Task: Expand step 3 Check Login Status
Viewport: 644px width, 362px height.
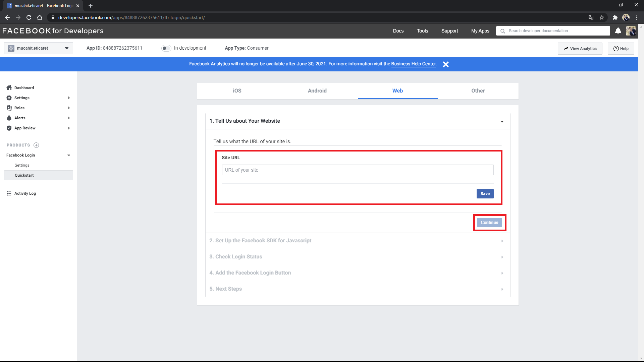Action: point(358,257)
